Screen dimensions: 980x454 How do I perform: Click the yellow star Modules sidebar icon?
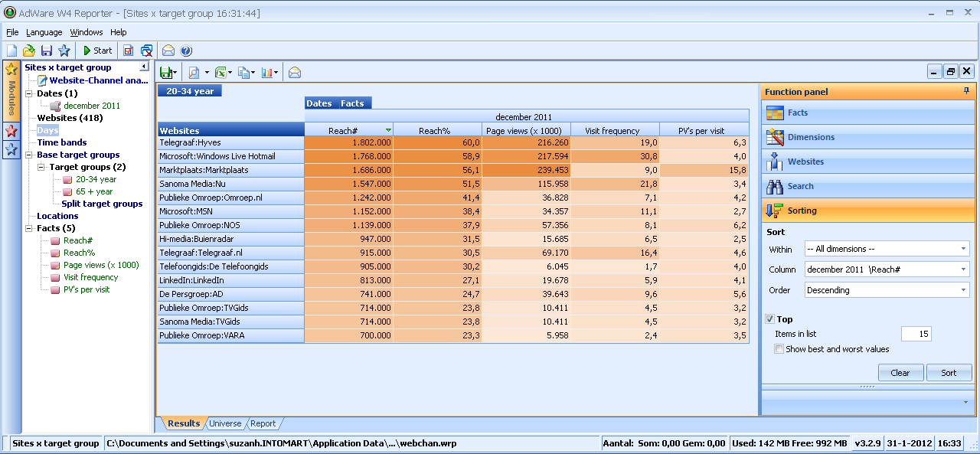pos(11,70)
